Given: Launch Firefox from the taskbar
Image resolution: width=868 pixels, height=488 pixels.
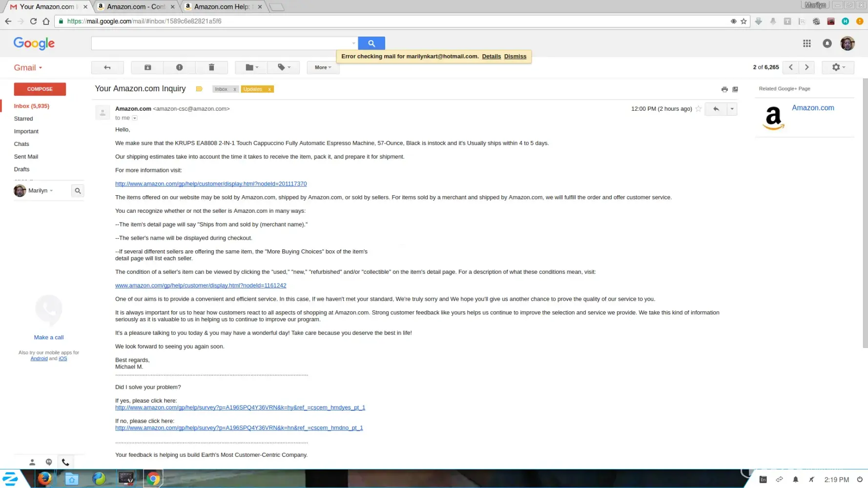Looking at the screenshot, I should [x=44, y=479].
